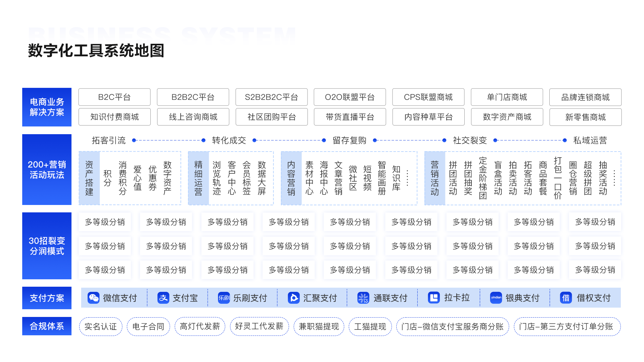
Task: Click the 借权支付 logo icon
Action: pyautogui.click(x=566, y=298)
